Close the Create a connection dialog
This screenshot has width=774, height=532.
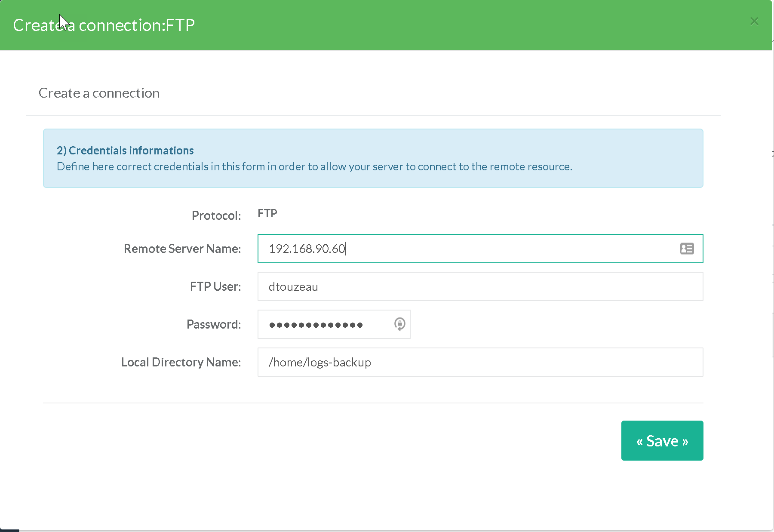pos(754,22)
